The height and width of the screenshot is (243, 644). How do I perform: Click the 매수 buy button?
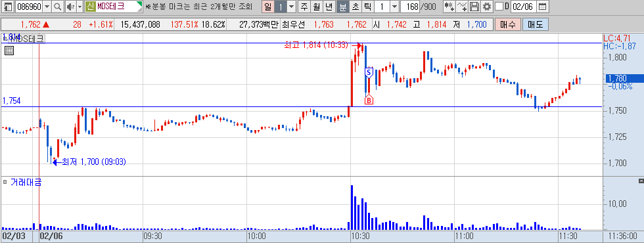(x=507, y=25)
